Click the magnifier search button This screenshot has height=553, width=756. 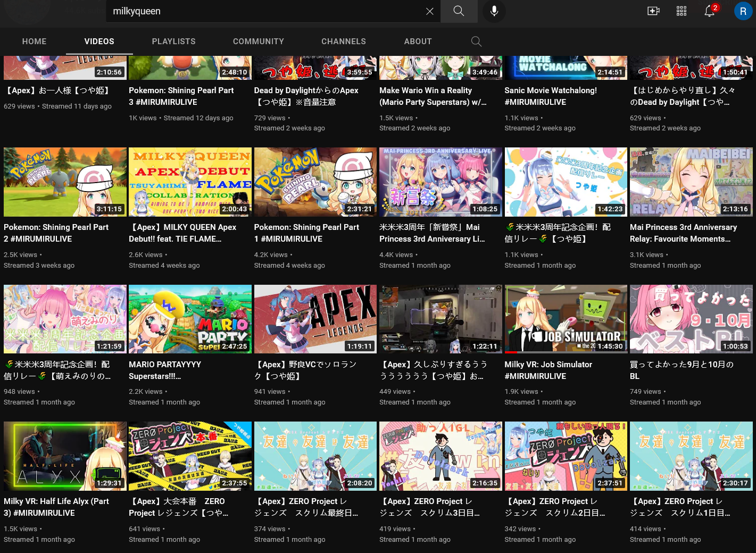click(x=459, y=11)
